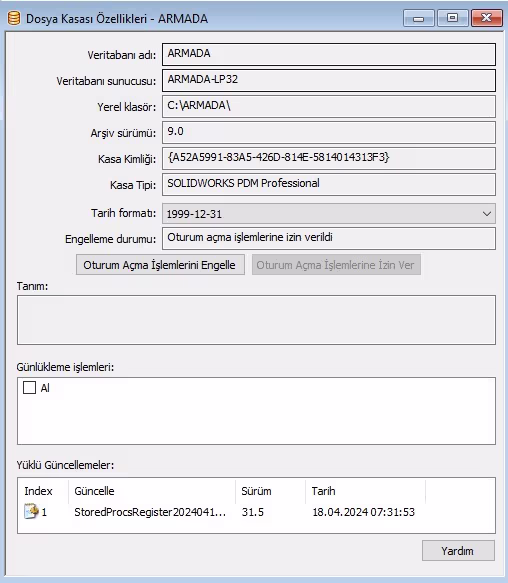Sort updates by Index column header
The image size is (508, 583).
pos(43,491)
